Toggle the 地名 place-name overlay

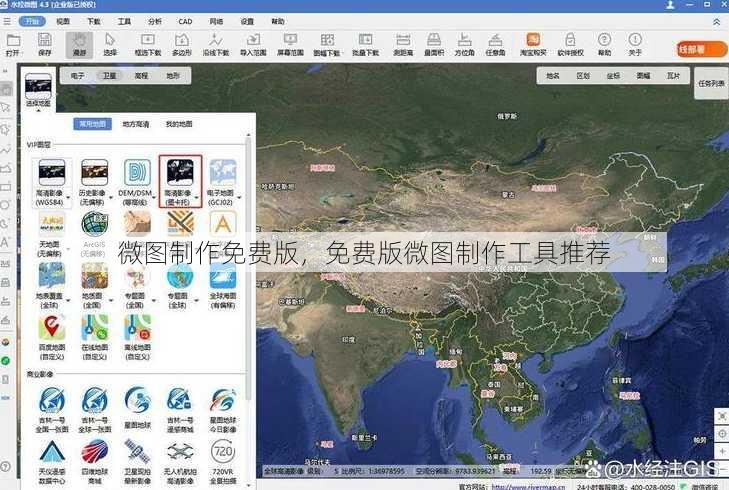[x=552, y=76]
